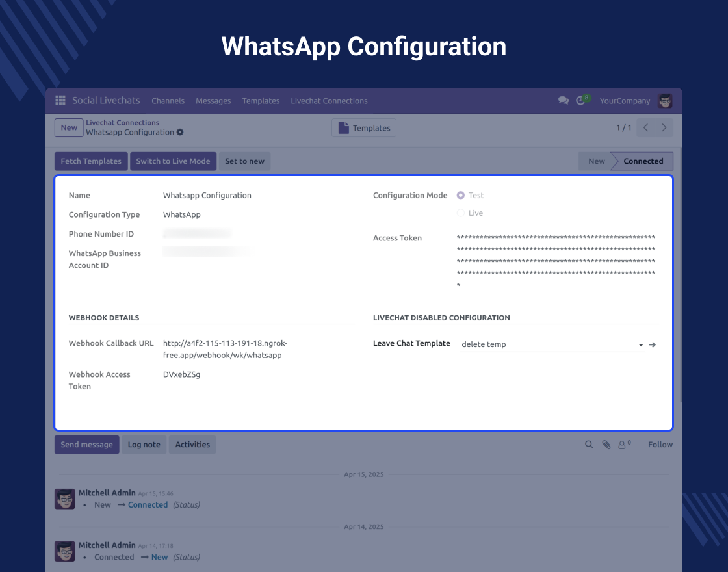Image resolution: width=728 pixels, height=572 pixels.
Task: Open the Channels menu
Action: point(168,101)
